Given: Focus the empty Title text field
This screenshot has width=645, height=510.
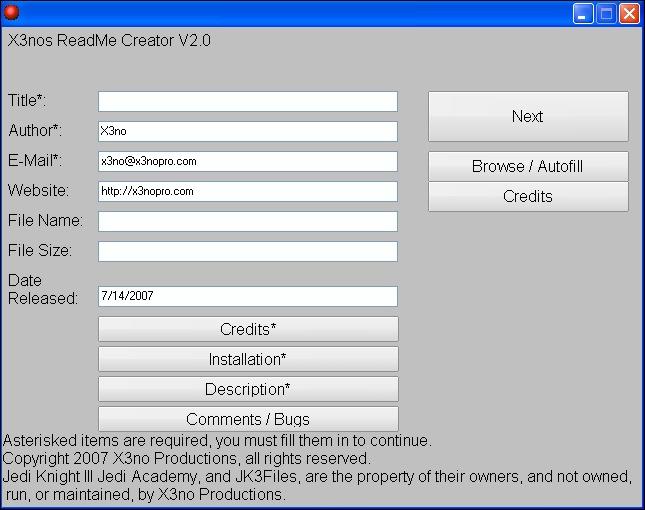Looking at the screenshot, I should 248,101.
